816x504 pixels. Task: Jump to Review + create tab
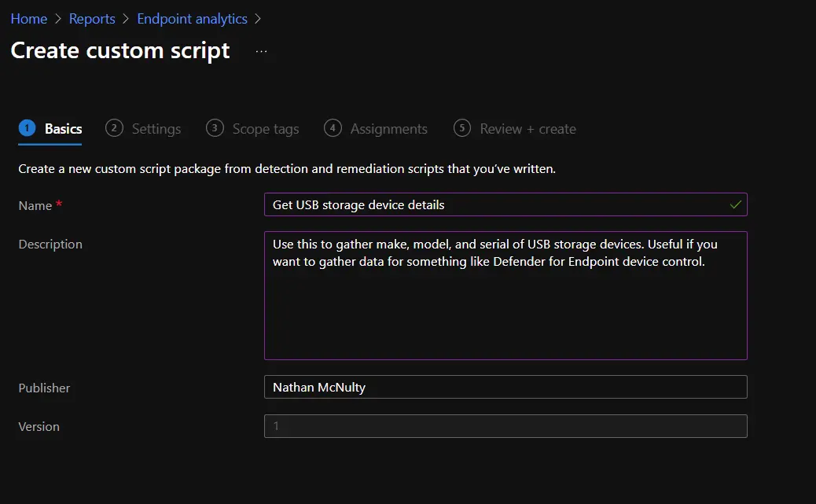click(527, 129)
